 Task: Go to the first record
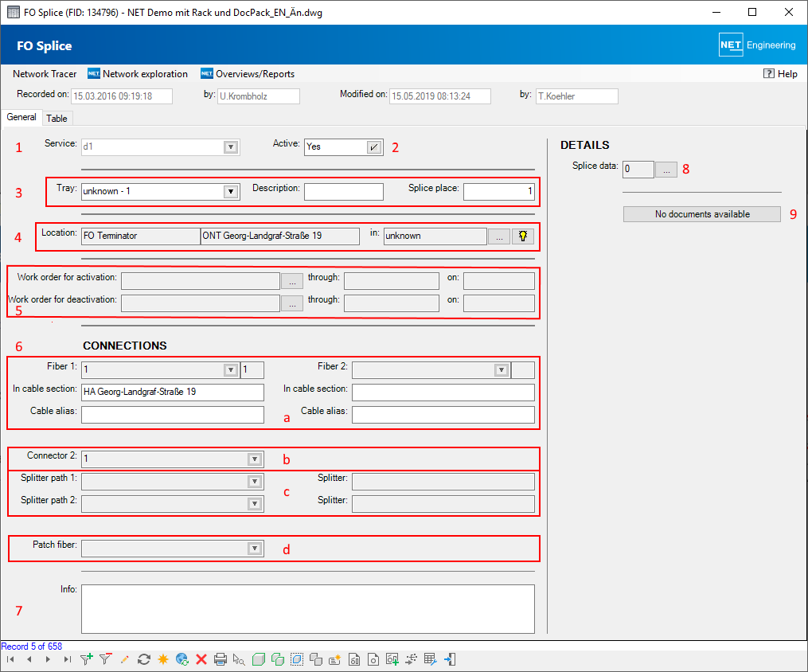(10, 659)
